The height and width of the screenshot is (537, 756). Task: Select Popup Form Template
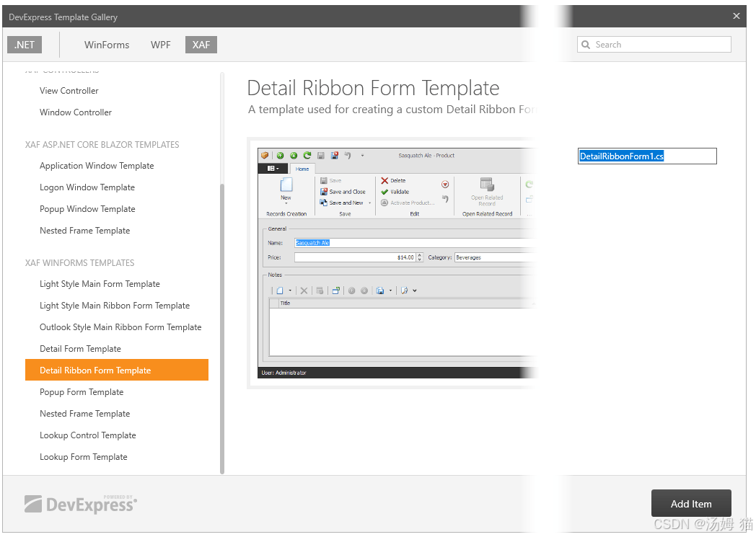82,392
